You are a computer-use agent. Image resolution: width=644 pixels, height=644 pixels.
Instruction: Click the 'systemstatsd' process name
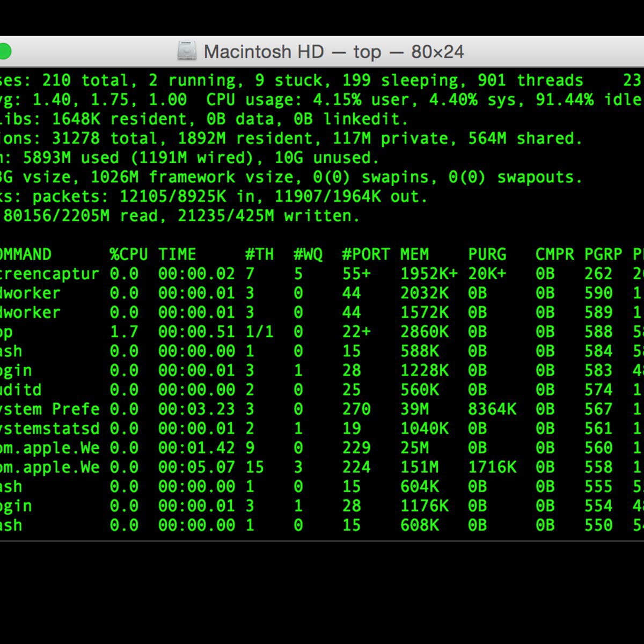click(x=49, y=428)
